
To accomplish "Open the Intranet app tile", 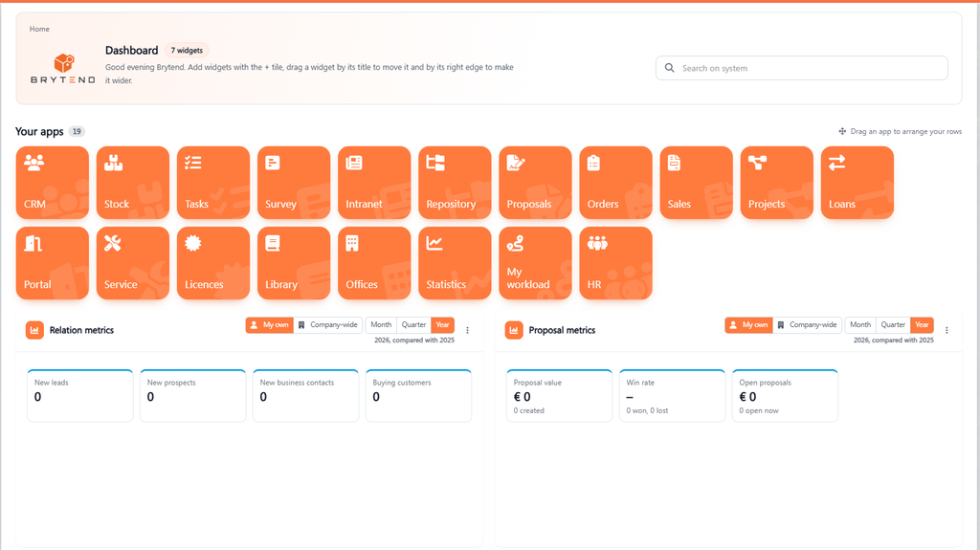I will [374, 183].
